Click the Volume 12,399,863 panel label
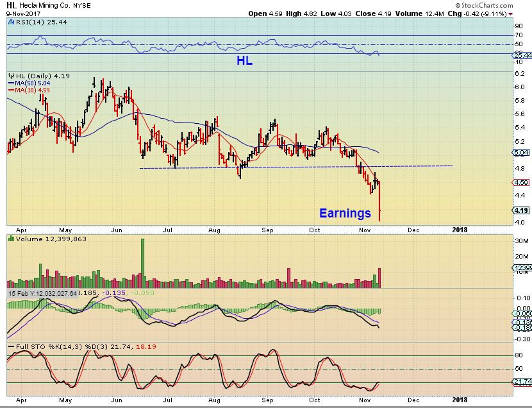Viewport: 532px width, 408px height. (x=51, y=239)
